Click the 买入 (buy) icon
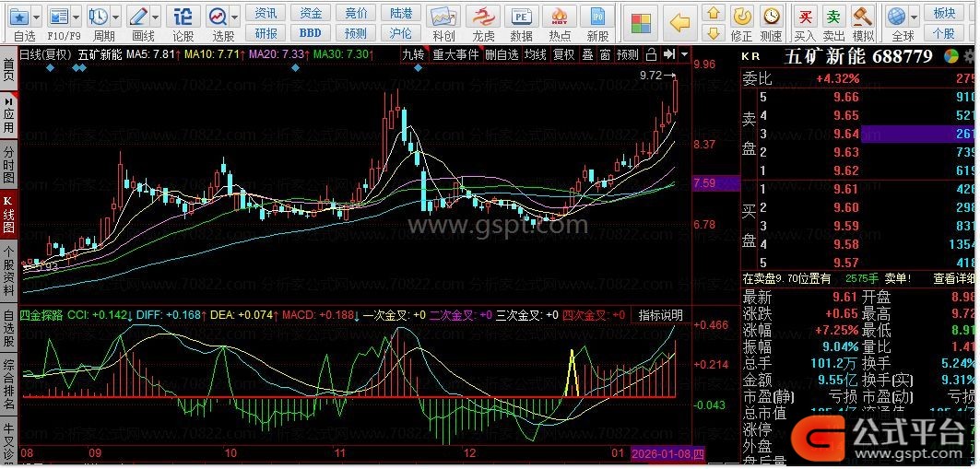The image size is (980, 469). tap(805, 22)
